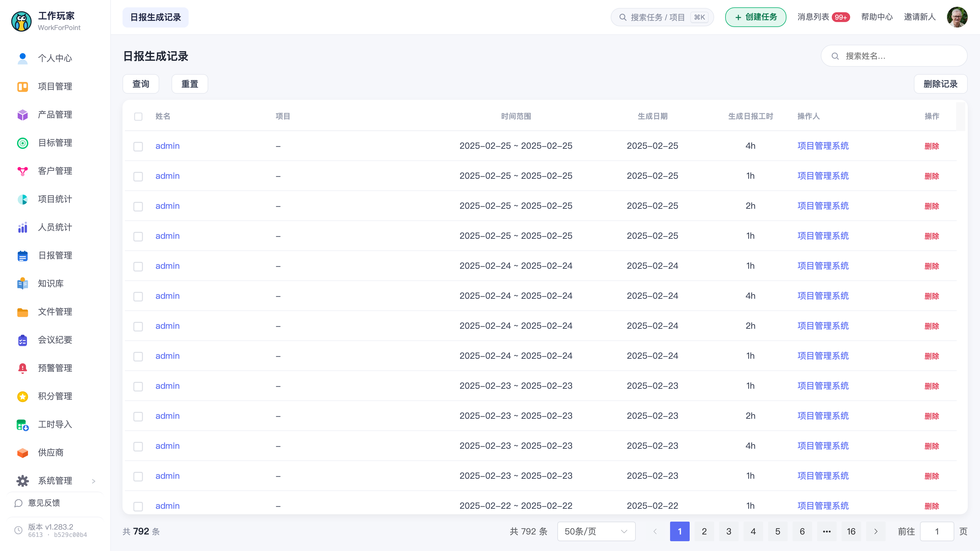
Task: Click the WorkForPoint owl logo
Action: click(x=21, y=21)
